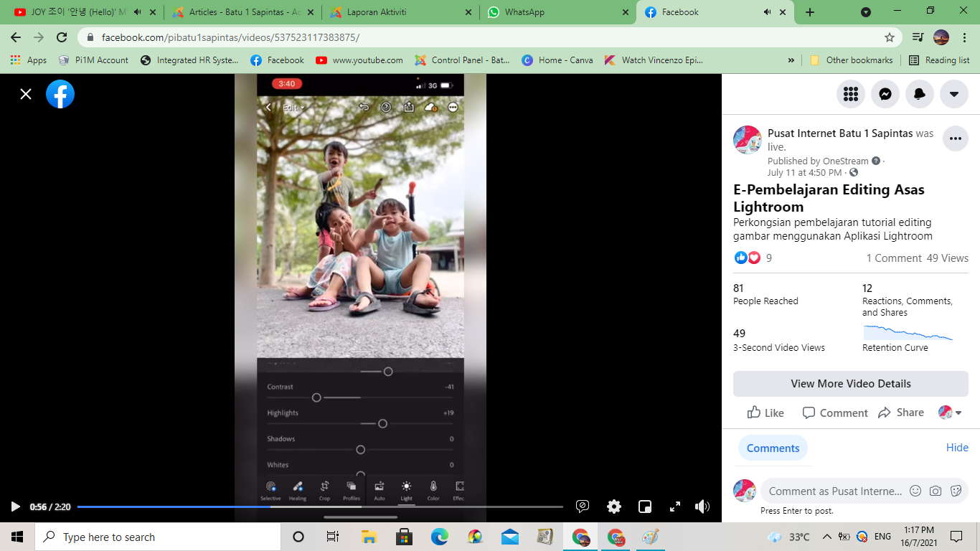
Task: Close the video viewer with X
Action: (26, 94)
